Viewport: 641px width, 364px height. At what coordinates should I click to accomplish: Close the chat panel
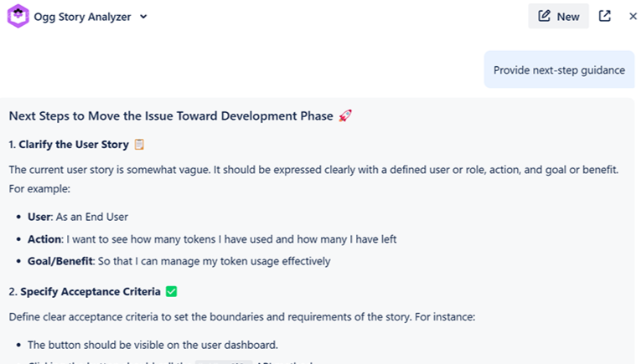click(633, 16)
